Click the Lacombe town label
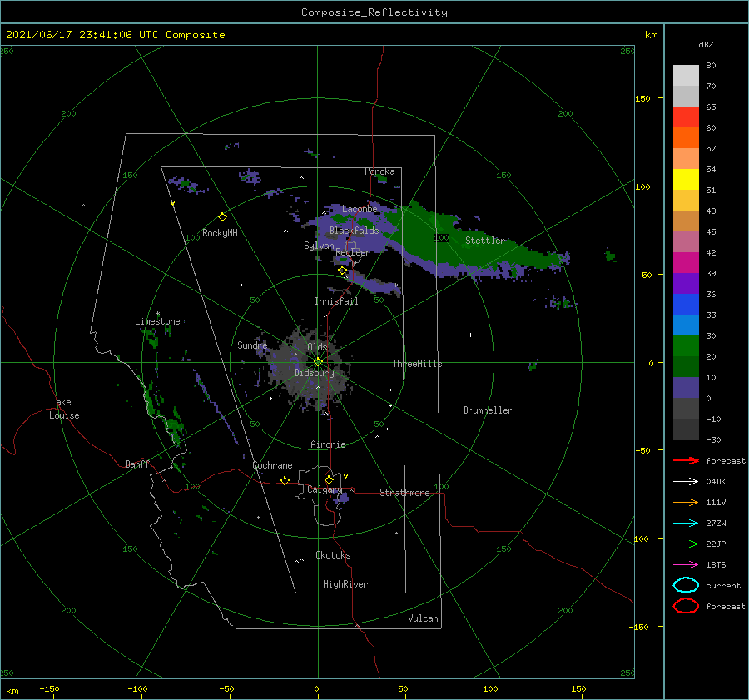The image size is (749, 700). [360, 209]
